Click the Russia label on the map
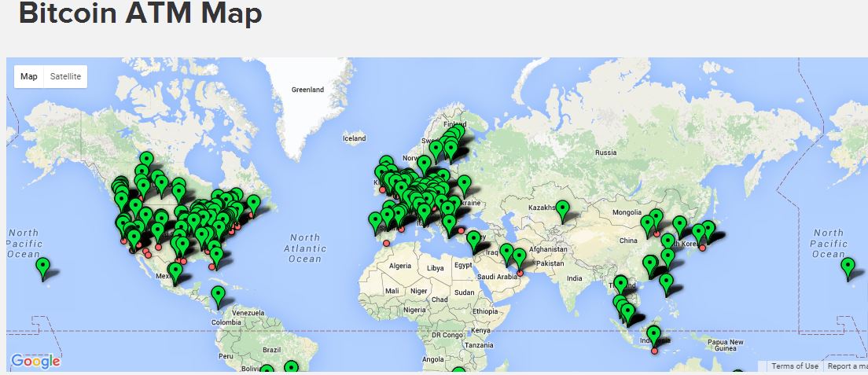The image size is (868, 375). coord(605,153)
